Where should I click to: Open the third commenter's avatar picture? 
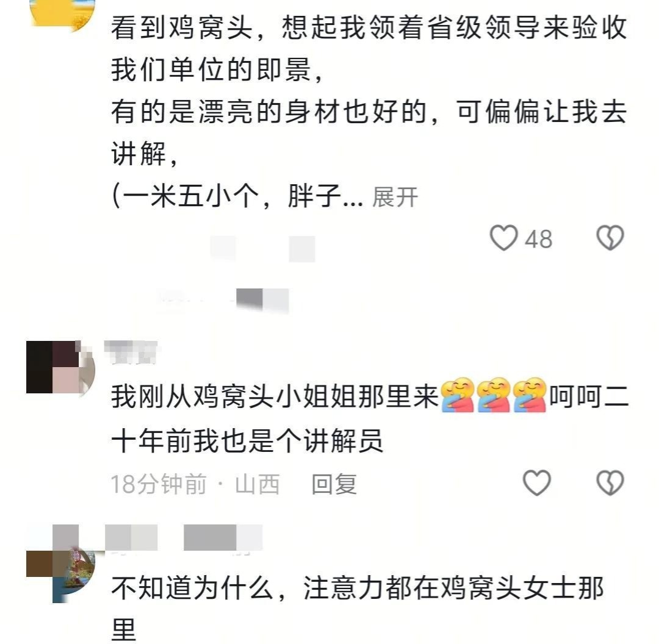coord(60,564)
